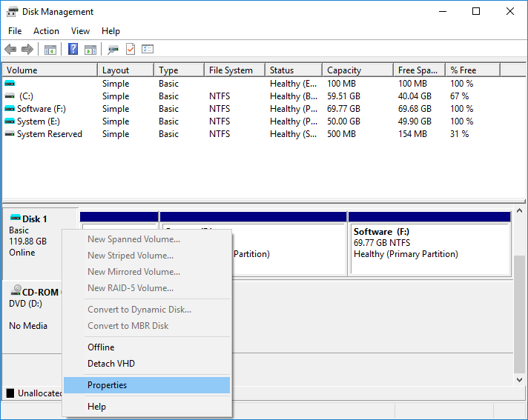The width and height of the screenshot is (528, 420).
Task: Select the System Reserved volume row
Action: click(x=50, y=134)
